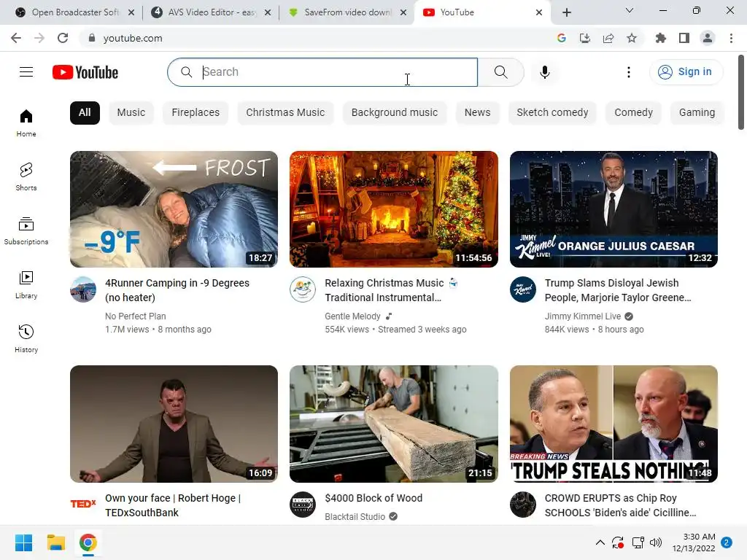View site information lock icon

pyautogui.click(x=92, y=38)
